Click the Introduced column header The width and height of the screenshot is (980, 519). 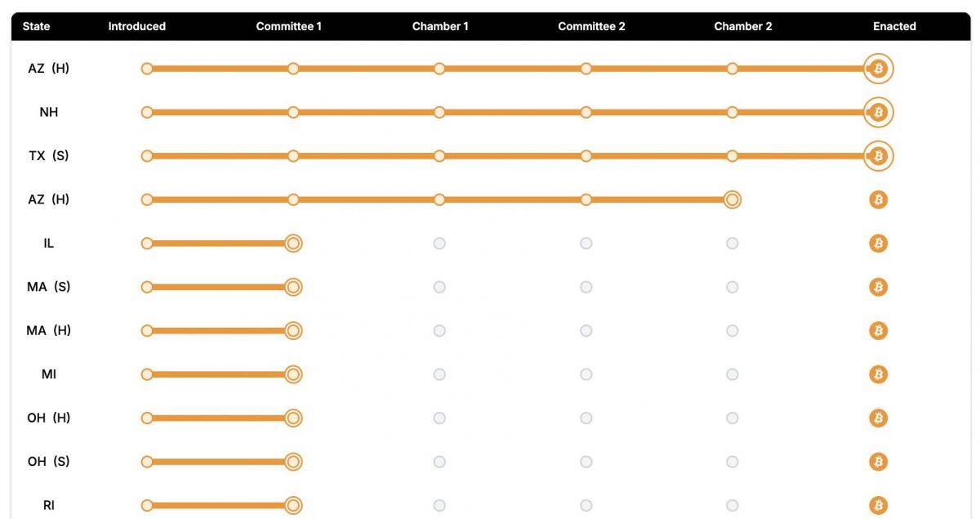(x=137, y=26)
